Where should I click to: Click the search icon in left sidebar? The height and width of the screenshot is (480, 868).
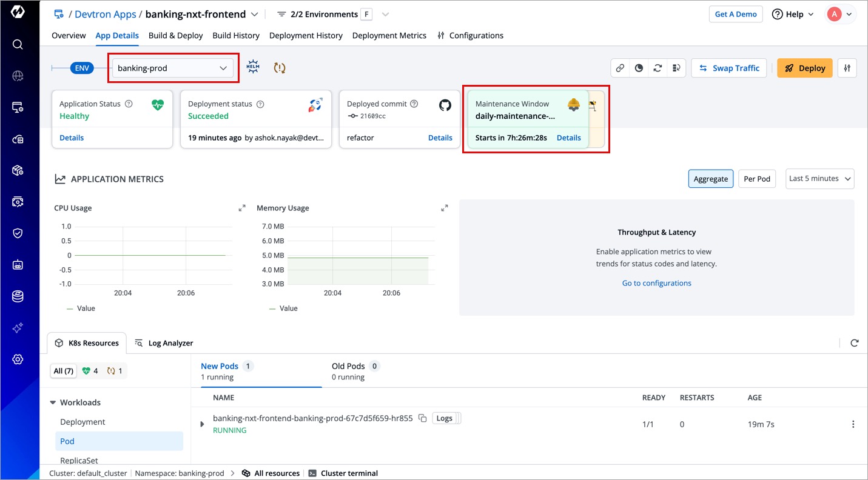pyautogui.click(x=18, y=44)
